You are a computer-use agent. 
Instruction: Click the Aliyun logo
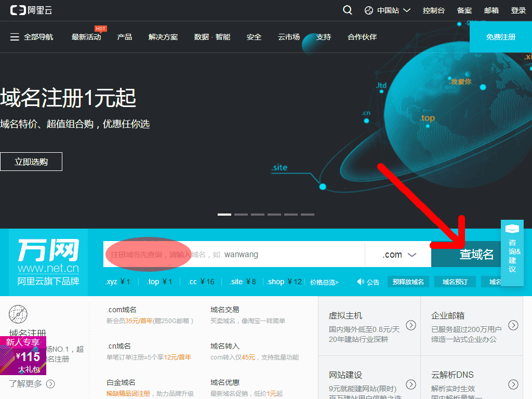tap(31, 10)
